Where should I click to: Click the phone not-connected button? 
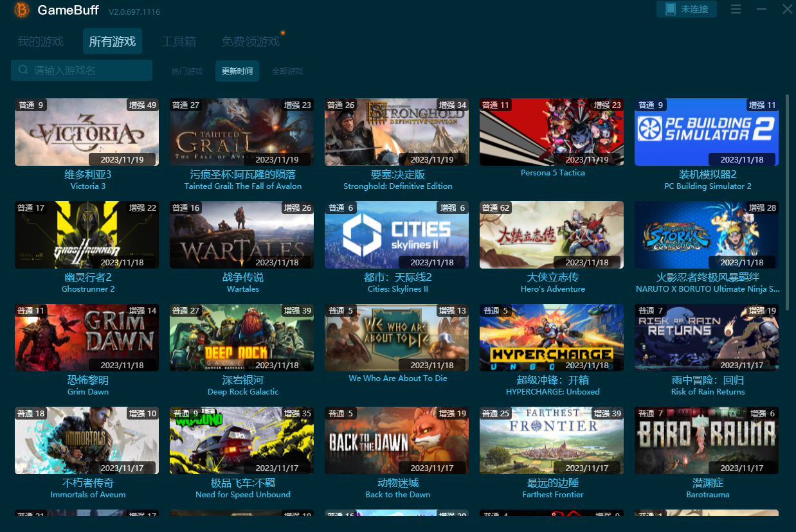[686, 9]
